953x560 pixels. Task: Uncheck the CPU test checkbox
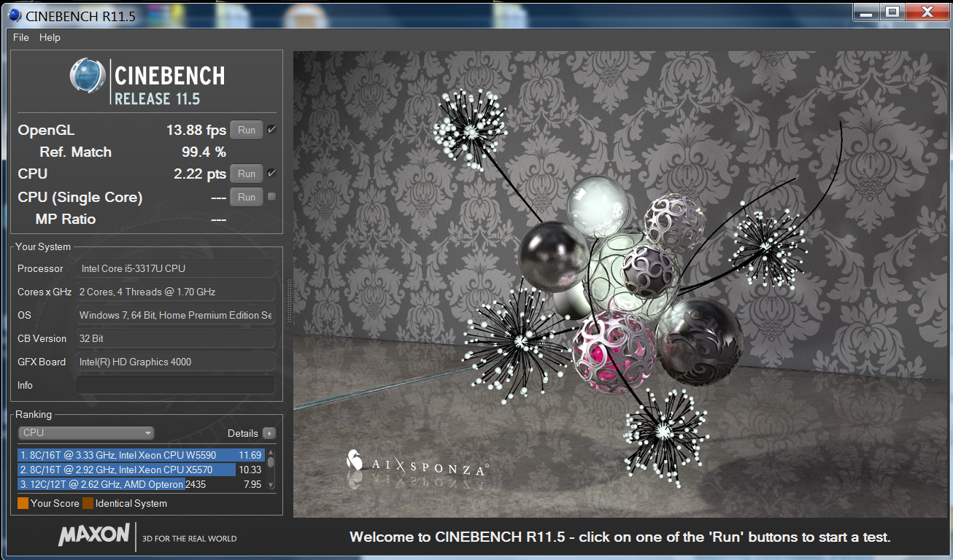[271, 174]
